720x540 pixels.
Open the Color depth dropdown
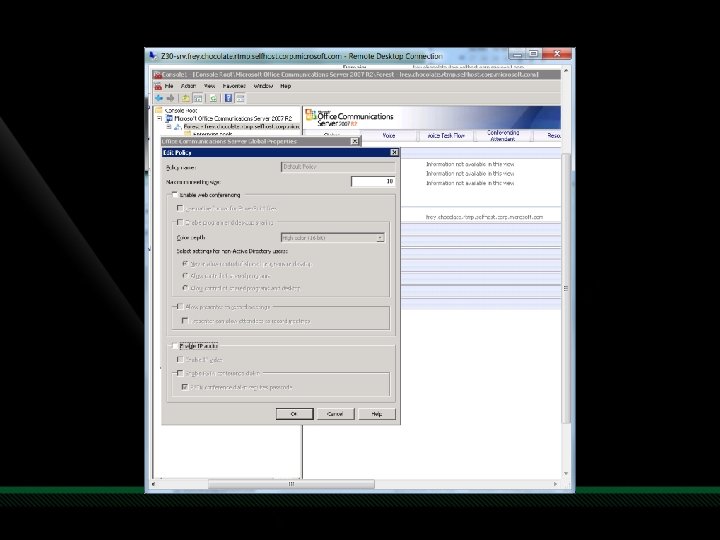[x=380, y=237]
